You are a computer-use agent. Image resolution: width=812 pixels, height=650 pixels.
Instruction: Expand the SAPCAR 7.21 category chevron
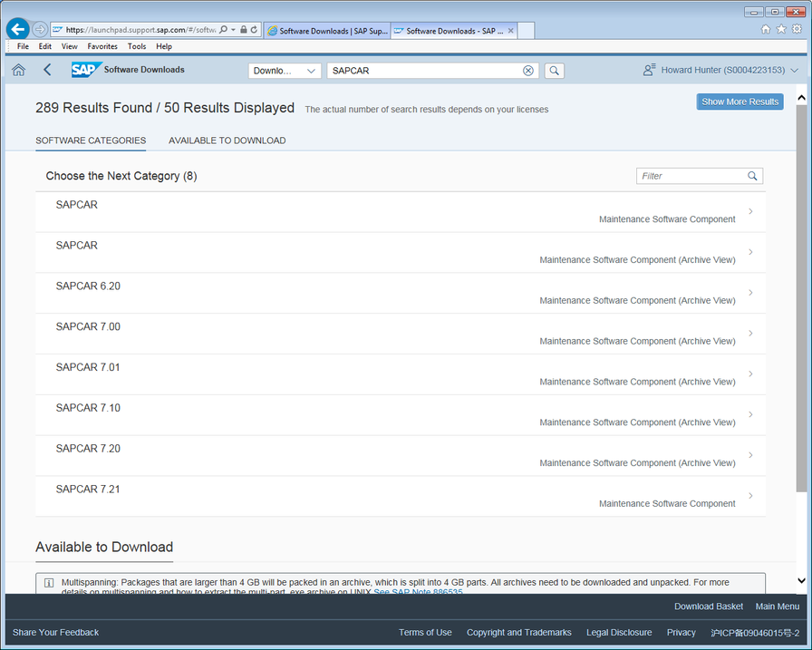point(750,496)
